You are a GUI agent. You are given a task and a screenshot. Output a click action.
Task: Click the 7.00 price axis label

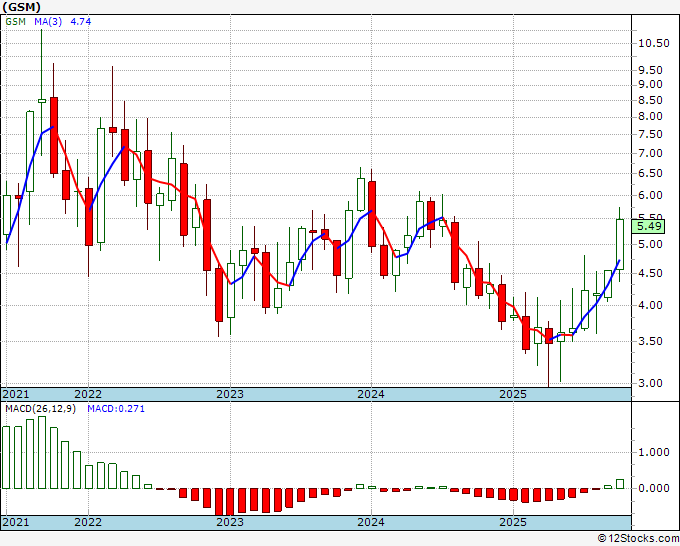[x=651, y=154]
